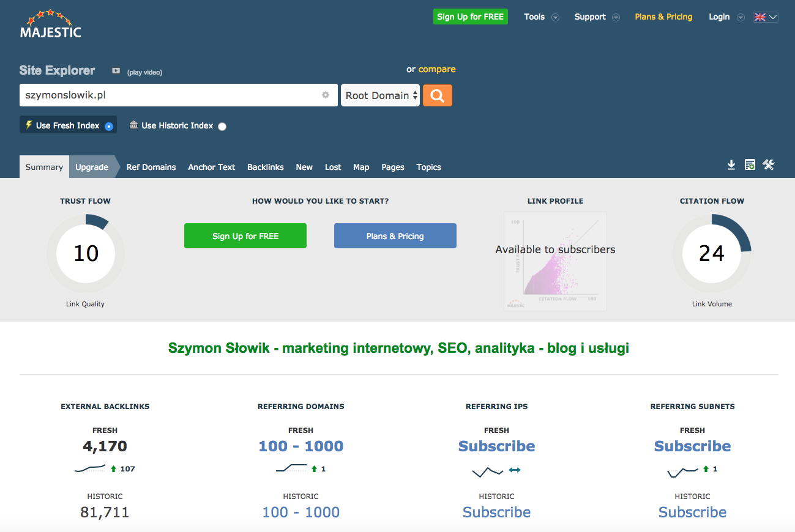
Task: Click the blue Plans & Pricing button
Action: (395, 236)
